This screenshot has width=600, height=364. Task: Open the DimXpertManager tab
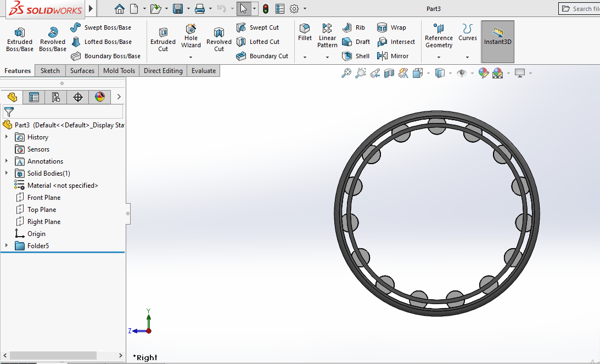pos(78,97)
